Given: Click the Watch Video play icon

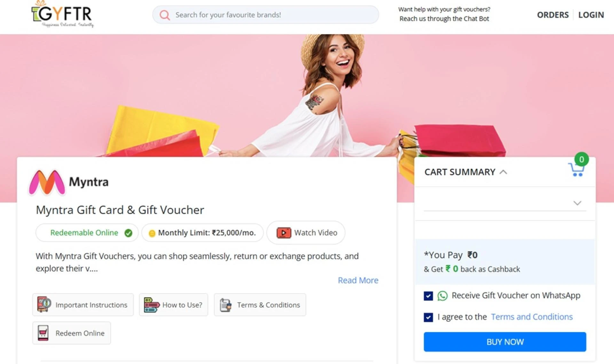Looking at the screenshot, I should pos(284,233).
